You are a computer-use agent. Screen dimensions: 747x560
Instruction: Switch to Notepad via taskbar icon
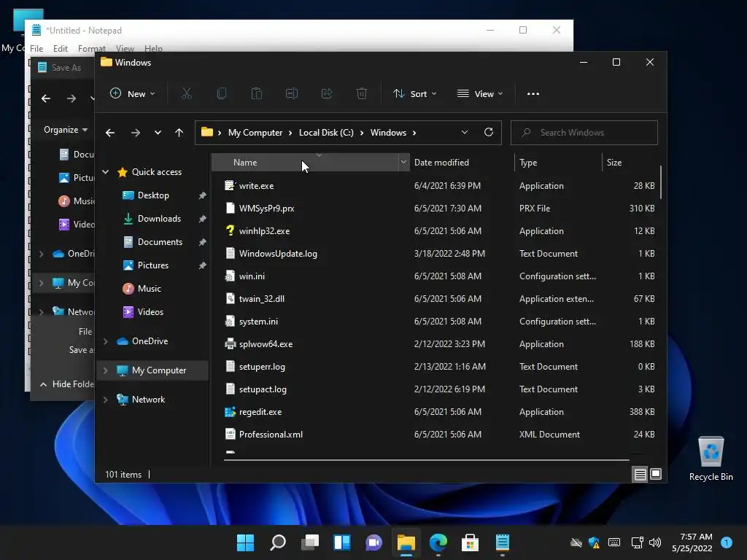(503, 542)
